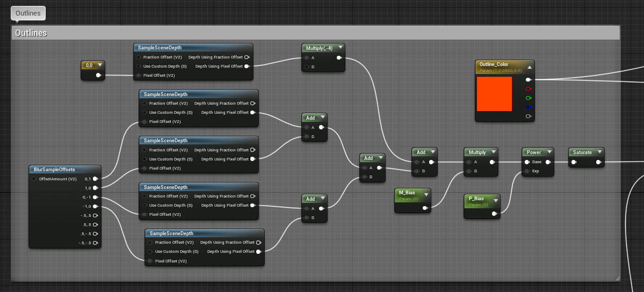Click the Exp input pin on Power
The height and width of the screenshot is (292, 644).
(527, 171)
